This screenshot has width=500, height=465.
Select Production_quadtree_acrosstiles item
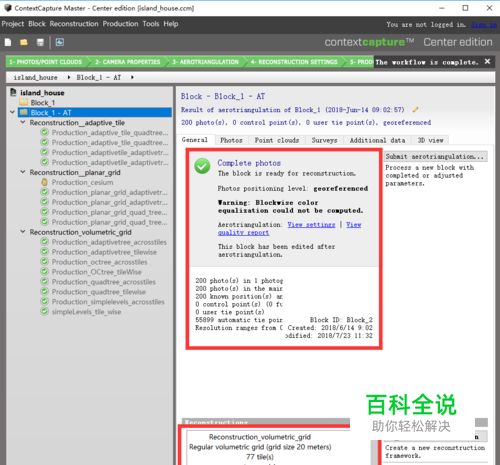[103, 282]
